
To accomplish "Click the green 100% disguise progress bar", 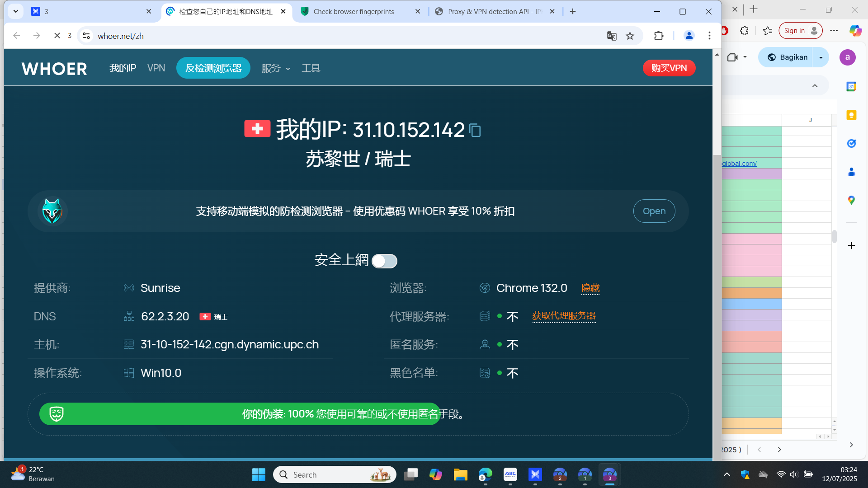I will (240, 414).
